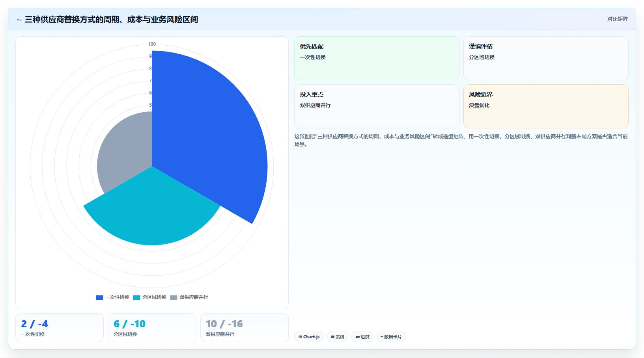This screenshot has width=644, height=358.
Task: Click the 表格 chip
Action: pyautogui.click(x=337, y=337)
